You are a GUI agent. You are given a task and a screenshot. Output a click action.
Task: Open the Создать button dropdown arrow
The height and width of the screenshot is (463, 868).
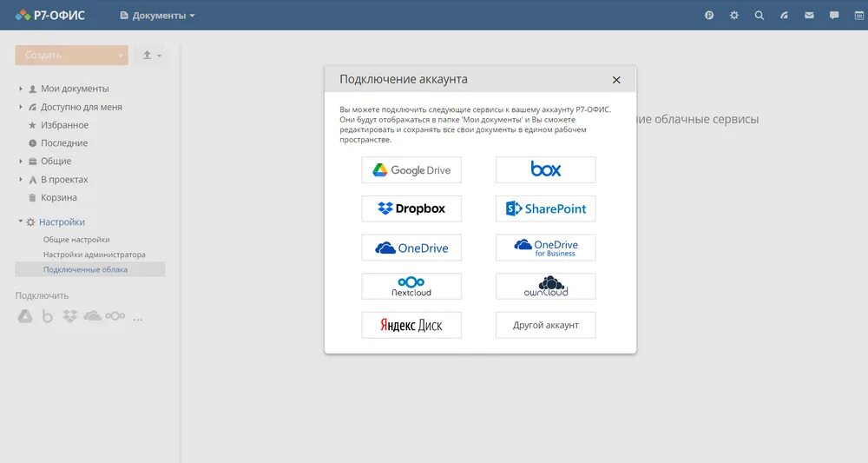pos(121,56)
